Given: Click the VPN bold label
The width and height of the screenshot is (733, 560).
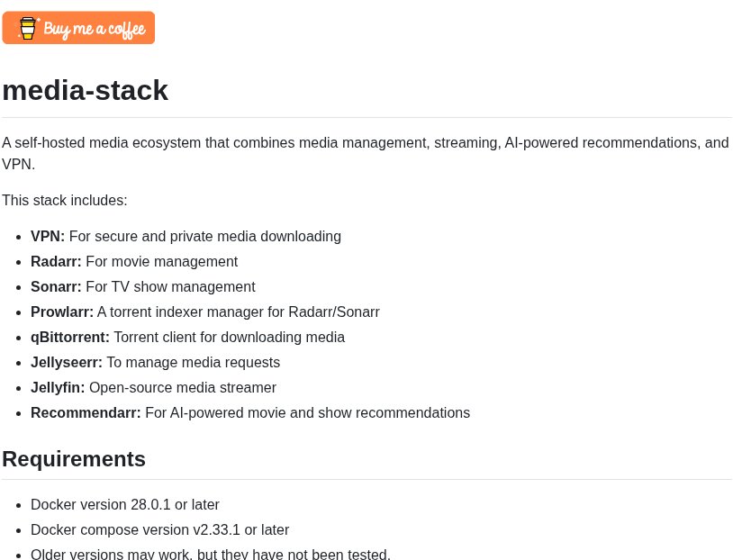Looking at the screenshot, I should point(48,237).
